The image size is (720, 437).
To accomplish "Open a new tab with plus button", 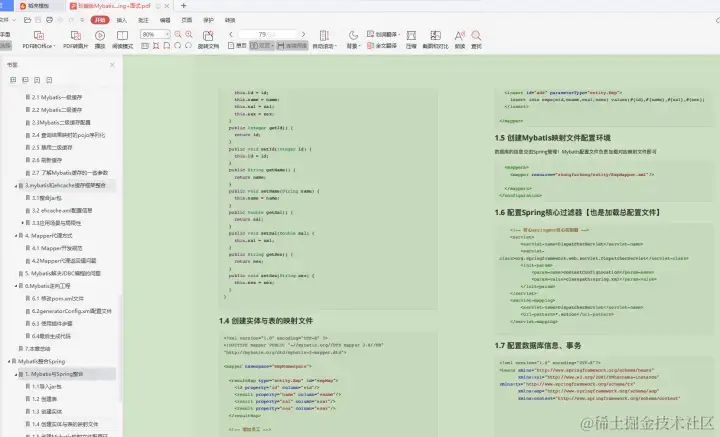I will point(184,6).
